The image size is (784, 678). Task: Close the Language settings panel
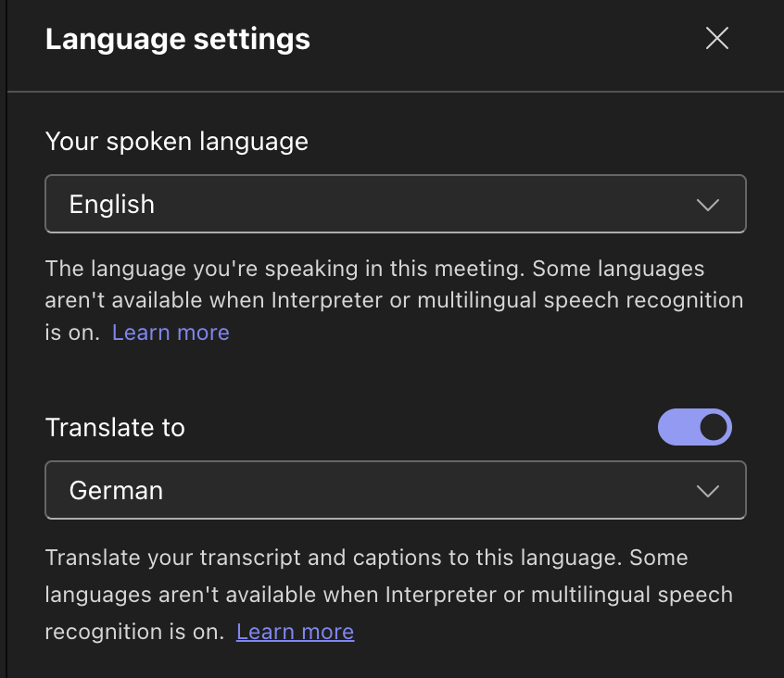pos(717,38)
